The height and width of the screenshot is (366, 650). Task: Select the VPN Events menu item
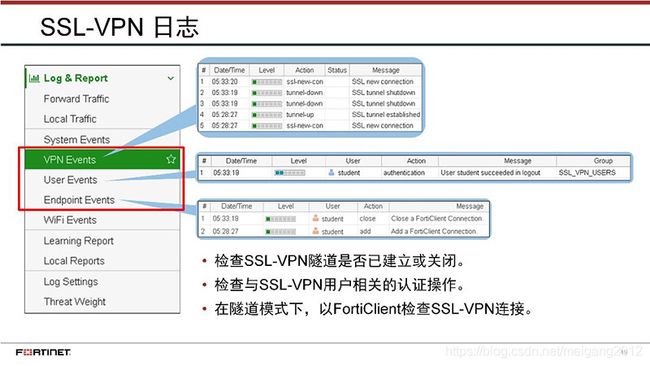pyautogui.click(x=102, y=160)
